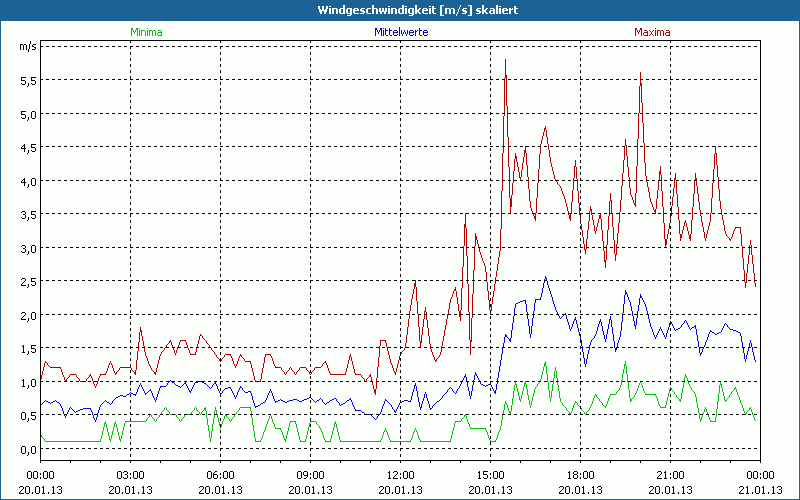Click the 21.01.13 date label
The height and width of the screenshot is (500, 800).
[x=760, y=489]
